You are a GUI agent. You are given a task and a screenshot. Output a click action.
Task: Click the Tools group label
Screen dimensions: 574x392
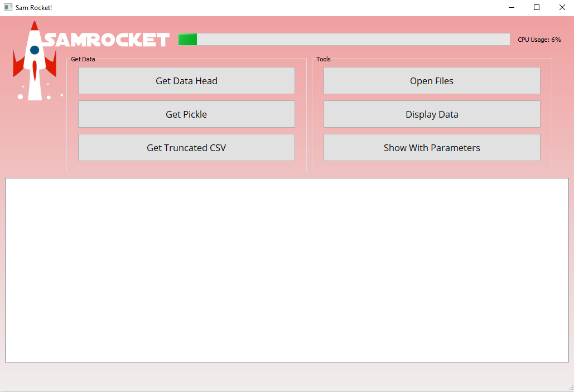coord(323,59)
